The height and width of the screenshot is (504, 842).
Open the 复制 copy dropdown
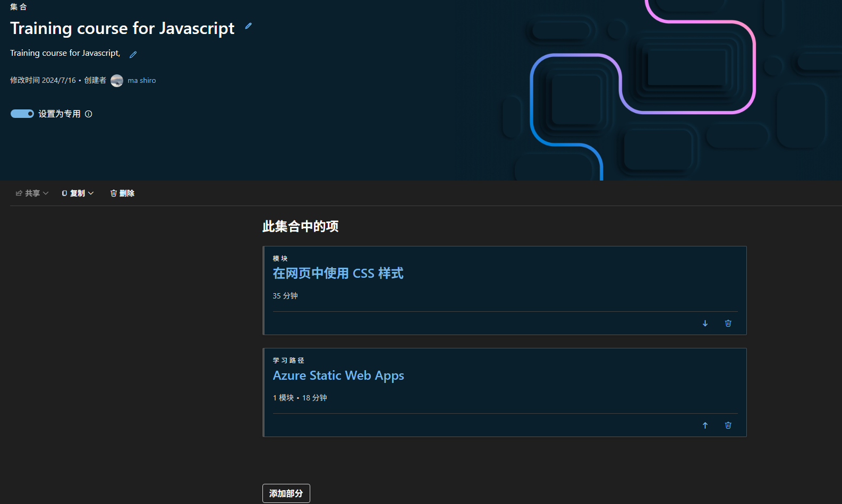(78, 193)
